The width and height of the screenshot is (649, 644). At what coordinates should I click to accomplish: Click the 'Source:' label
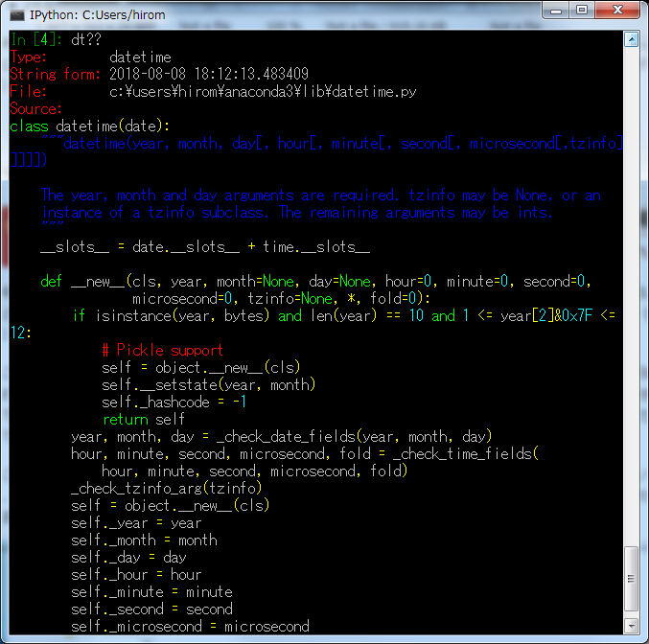[x=36, y=109]
